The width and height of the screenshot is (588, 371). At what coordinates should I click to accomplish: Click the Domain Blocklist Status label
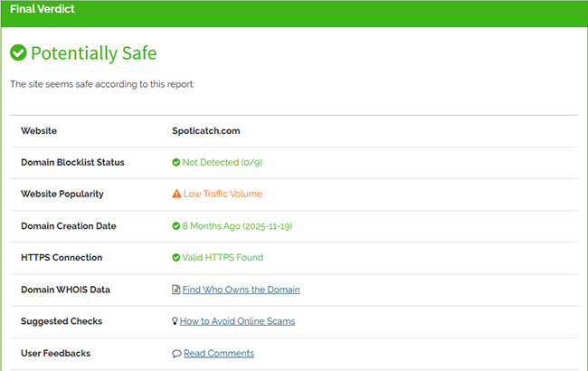point(72,163)
